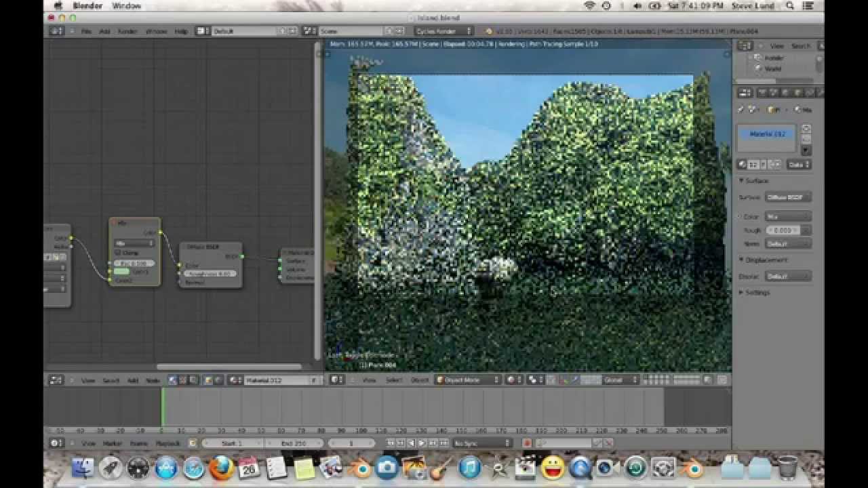The image size is (868, 488).
Task: Click the Roughness slider in Diffuse BSDF node
Action: (210, 274)
